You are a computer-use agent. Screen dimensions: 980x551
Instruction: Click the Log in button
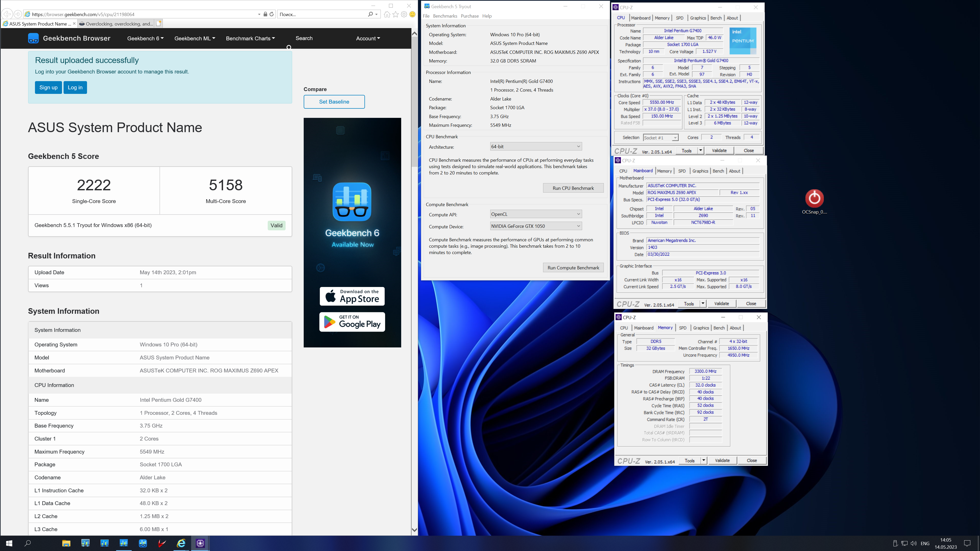(75, 87)
